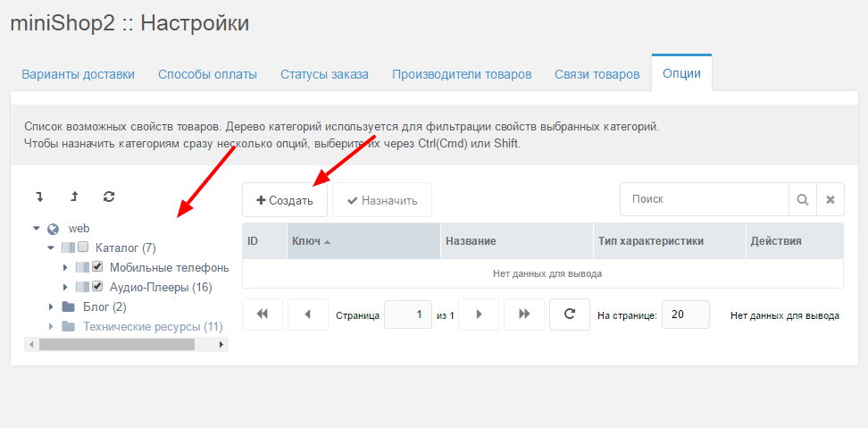Expand the Технические ресурсы node

point(51,327)
